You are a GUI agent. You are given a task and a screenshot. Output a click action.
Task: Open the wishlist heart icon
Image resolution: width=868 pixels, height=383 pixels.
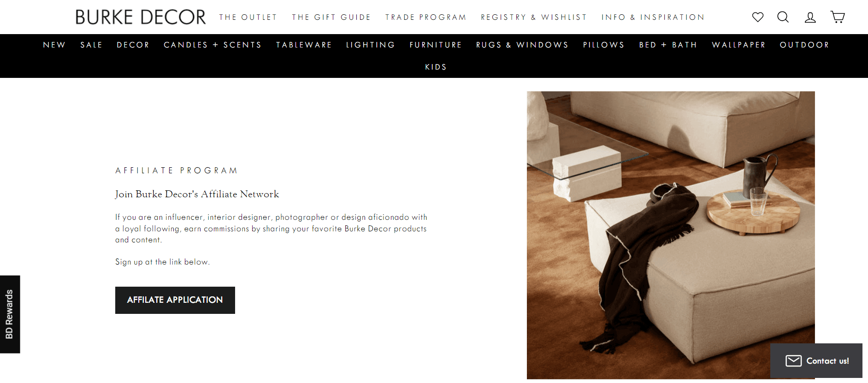point(758,17)
